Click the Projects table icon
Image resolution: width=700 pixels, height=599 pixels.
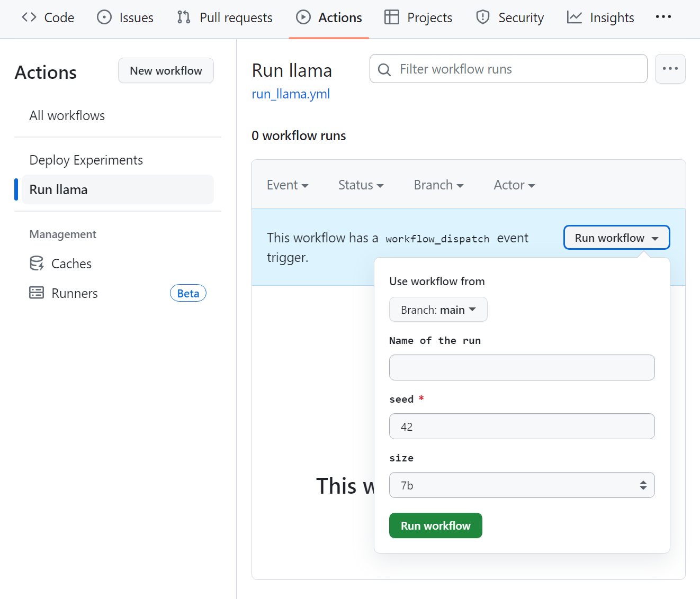click(x=392, y=17)
